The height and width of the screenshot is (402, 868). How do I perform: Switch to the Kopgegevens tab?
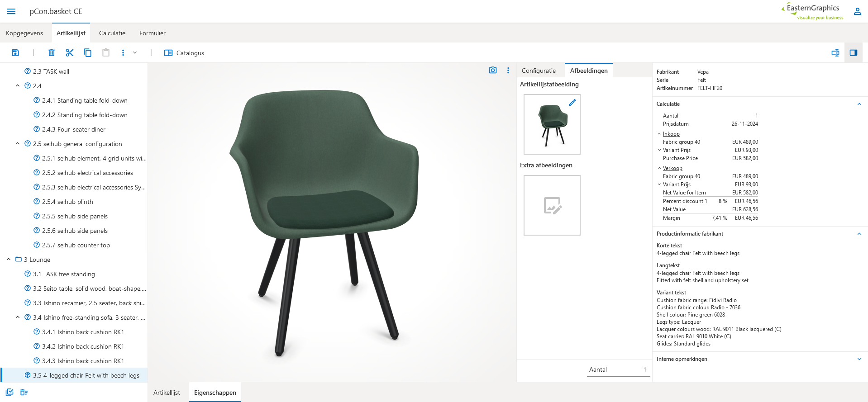[x=24, y=33]
